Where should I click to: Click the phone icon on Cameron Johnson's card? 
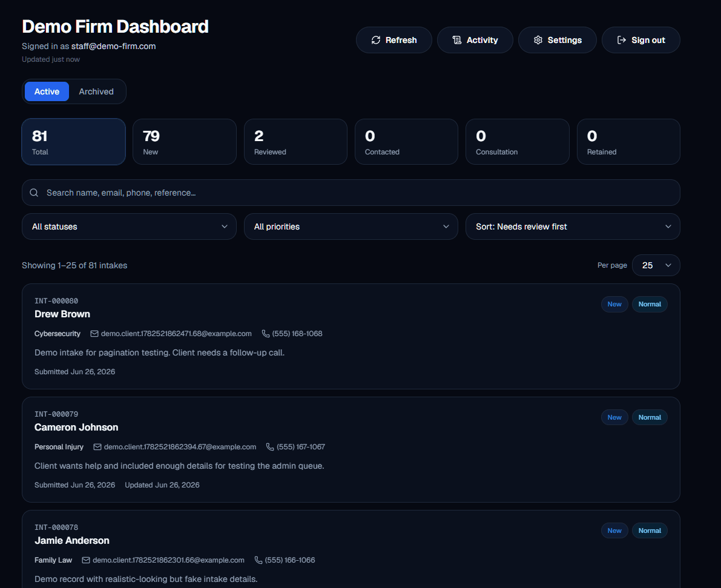(270, 447)
